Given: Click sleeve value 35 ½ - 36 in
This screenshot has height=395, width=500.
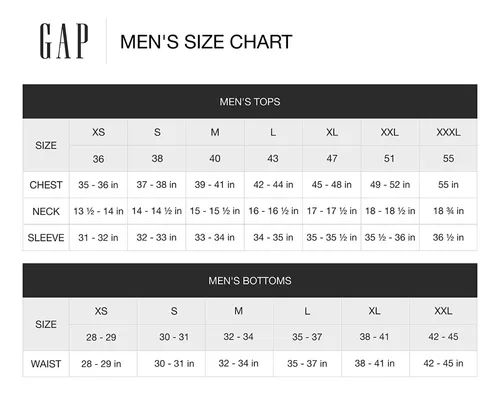Looking at the screenshot, I should (x=390, y=238).
